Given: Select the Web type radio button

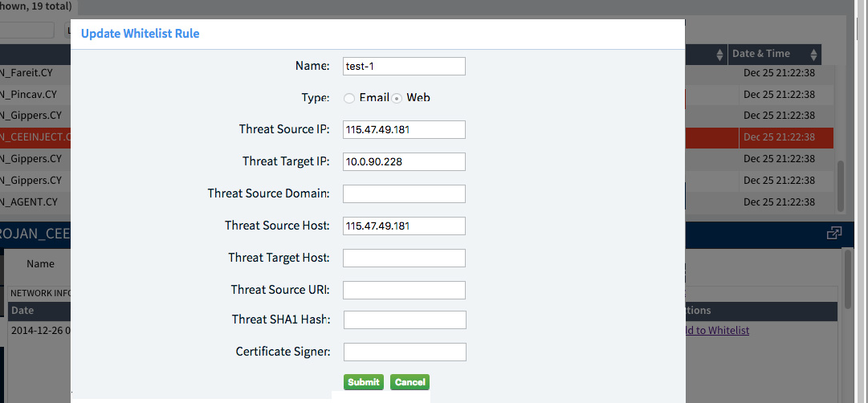Looking at the screenshot, I should click(x=397, y=98).
